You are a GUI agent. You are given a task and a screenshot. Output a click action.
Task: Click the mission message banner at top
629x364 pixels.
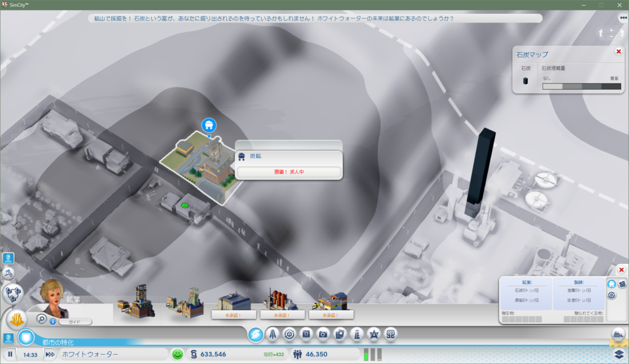pyautogui.click(x=314, y=18)
